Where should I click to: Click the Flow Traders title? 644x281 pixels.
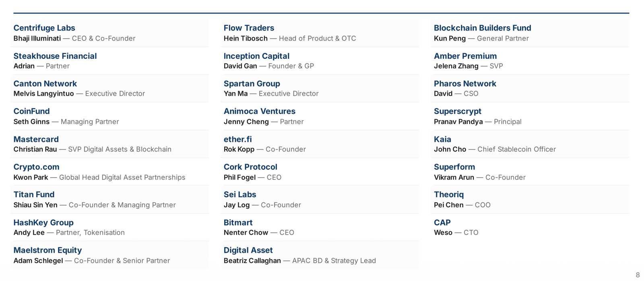(249, 28)
